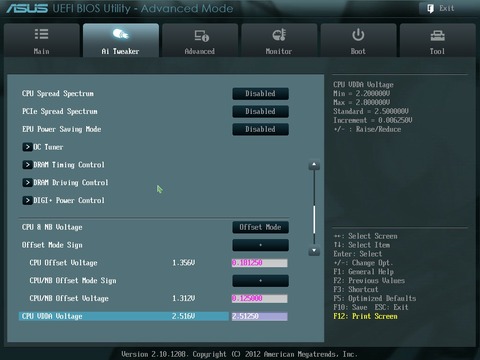This screenshot has height=360, width=480.
Task: Click the Advanced settings icon
Action: (x=201, y=35)
